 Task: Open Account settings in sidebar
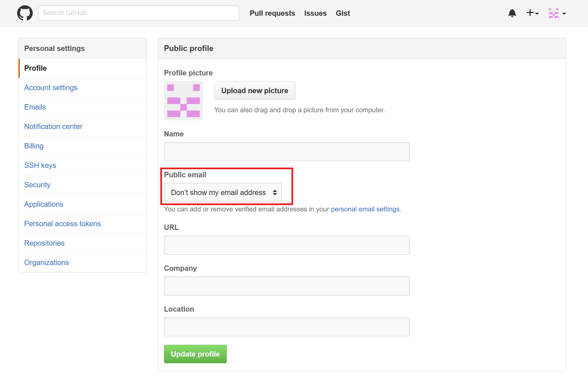pos(83,87)
